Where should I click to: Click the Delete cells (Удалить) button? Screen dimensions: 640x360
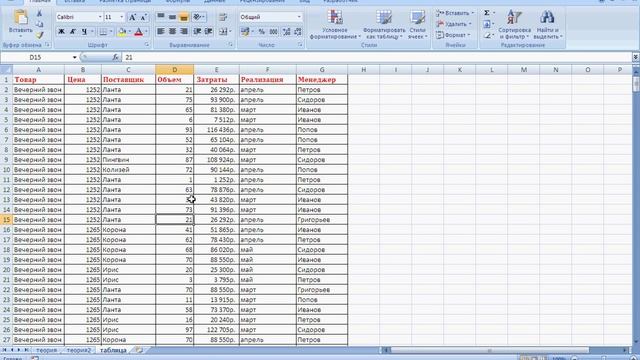(454, 24)
